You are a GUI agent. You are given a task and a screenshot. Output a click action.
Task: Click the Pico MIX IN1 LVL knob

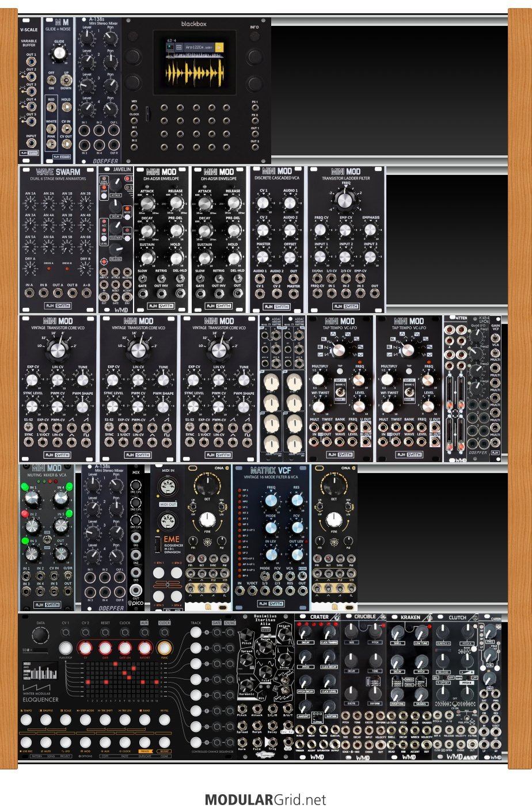[135, 485]
